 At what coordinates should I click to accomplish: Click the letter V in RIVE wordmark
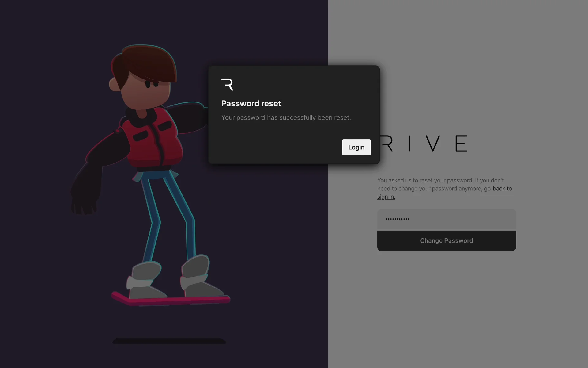[x=433, y=144]
